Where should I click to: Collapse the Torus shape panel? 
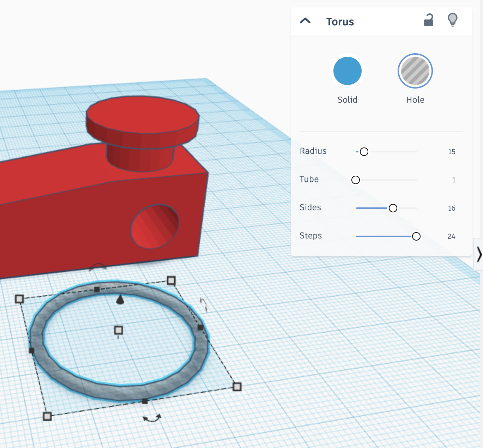coord(305,21)
